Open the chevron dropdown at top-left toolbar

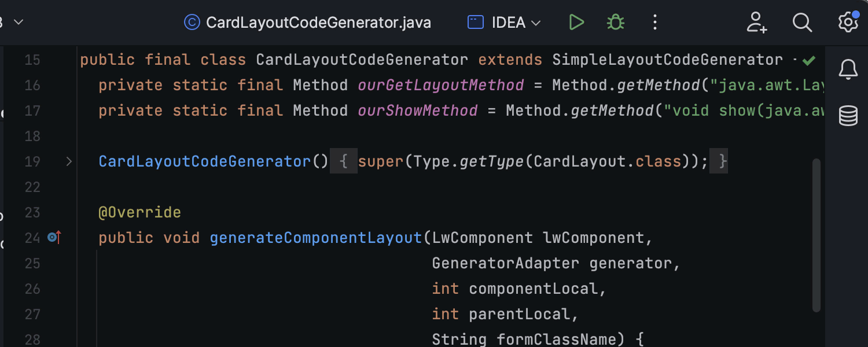[18, 23]
